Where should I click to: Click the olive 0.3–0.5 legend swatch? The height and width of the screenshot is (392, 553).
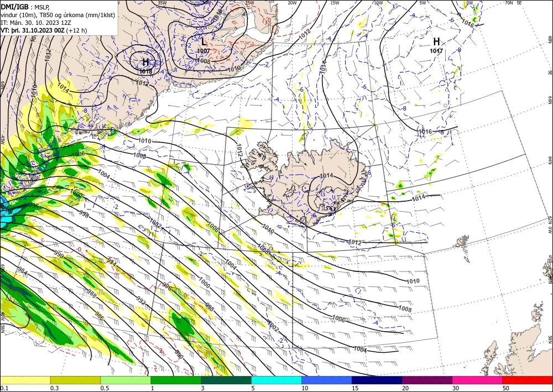pyautogui.click(x=75, y=380)
